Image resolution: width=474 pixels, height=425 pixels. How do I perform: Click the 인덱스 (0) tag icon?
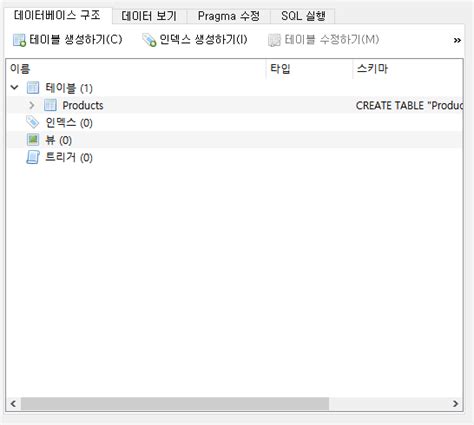(x=33, y=122)
